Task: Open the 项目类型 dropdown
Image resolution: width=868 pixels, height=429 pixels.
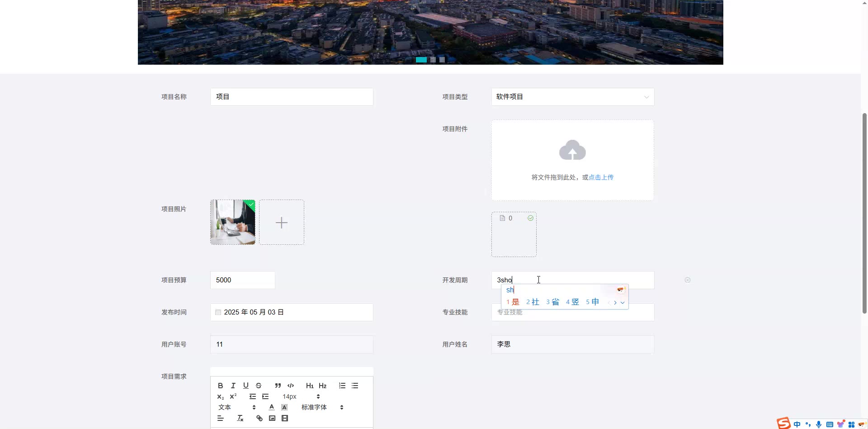Action: [572, 97]
